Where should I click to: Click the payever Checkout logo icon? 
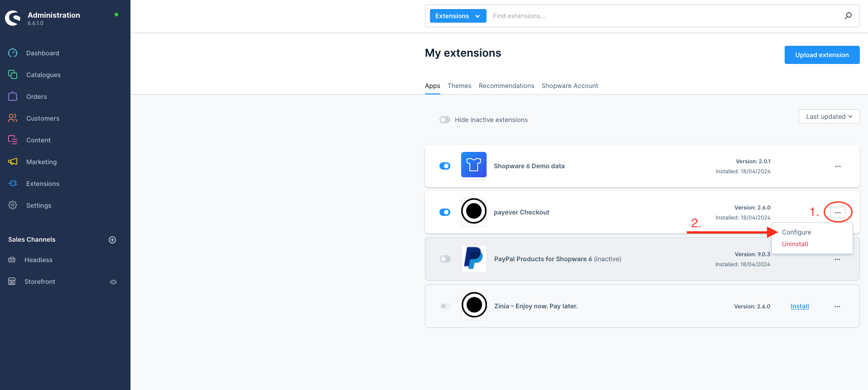474,211
